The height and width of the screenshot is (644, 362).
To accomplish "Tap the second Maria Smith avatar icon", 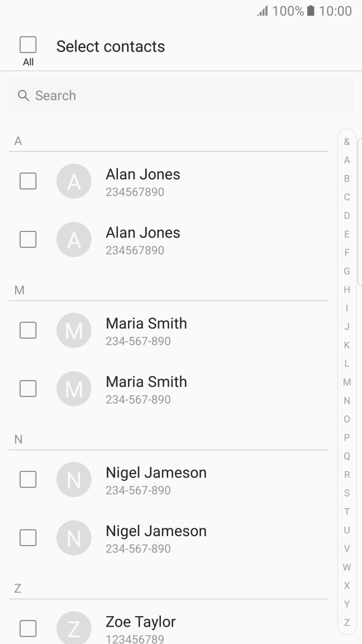I will (74, 389).
